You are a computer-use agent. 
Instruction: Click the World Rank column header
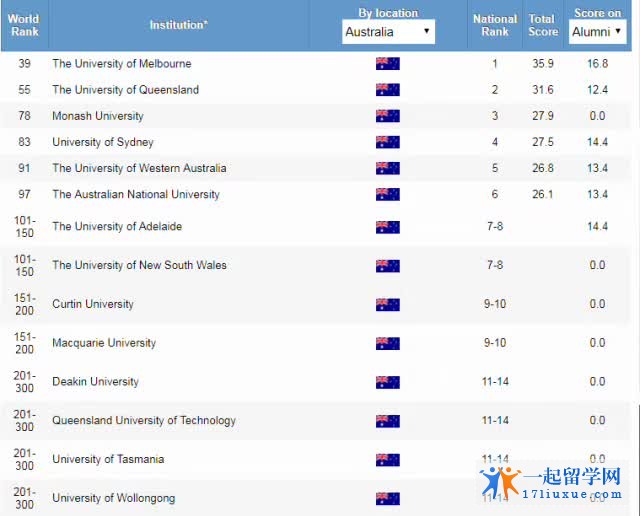click(x=24, y=25)
